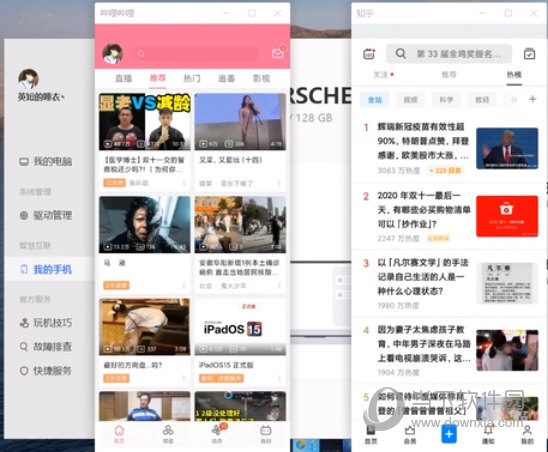Click the sidebar profile avatar
This screenshot has width=548, height=452.
point(28,79)
